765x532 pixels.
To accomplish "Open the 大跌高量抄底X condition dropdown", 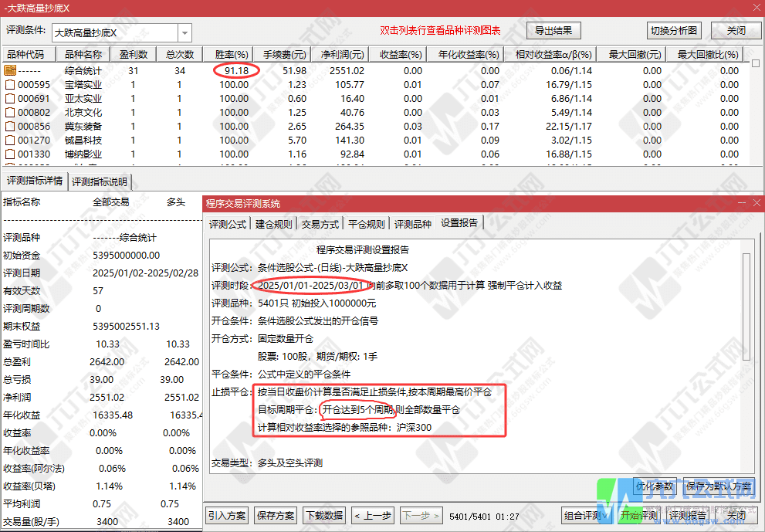I will (x=184, y=31).
